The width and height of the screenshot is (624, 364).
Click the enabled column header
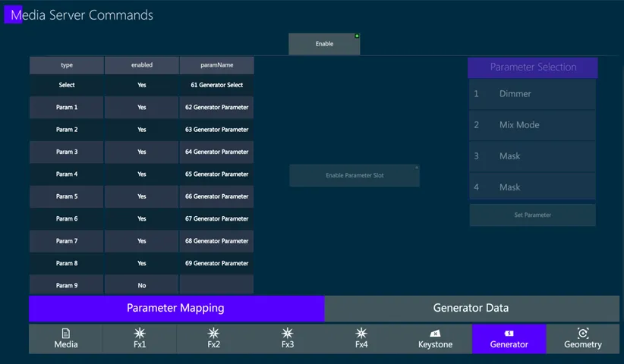142,65
